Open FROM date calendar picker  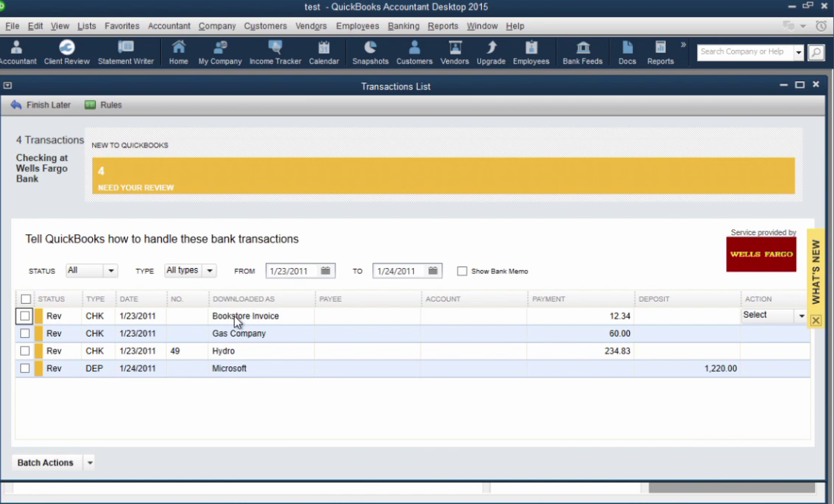tap(325, 270)
